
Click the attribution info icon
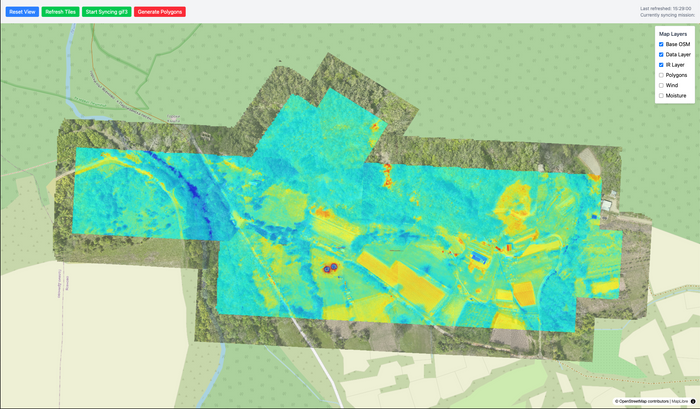pyautogui.click(x=693, y=401)
